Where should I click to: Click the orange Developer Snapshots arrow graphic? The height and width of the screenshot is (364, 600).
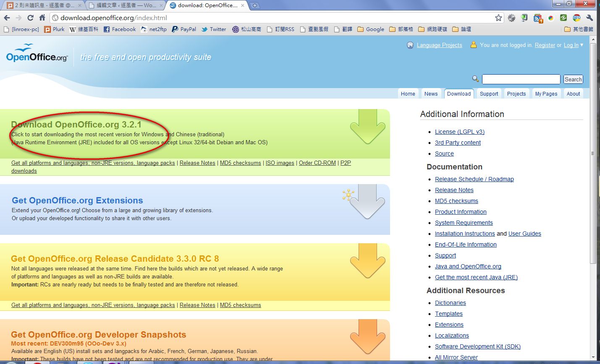[367, 337]
